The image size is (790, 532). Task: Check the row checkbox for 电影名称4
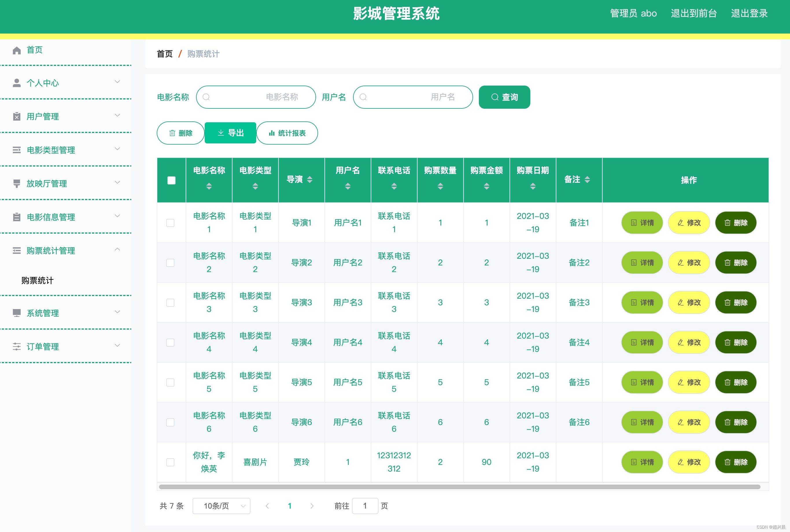pyautogui.click(x=170, y=343)
